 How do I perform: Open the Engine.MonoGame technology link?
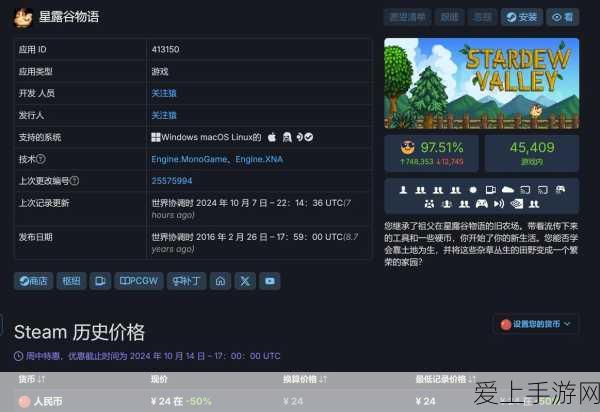[x=189, y=159]
